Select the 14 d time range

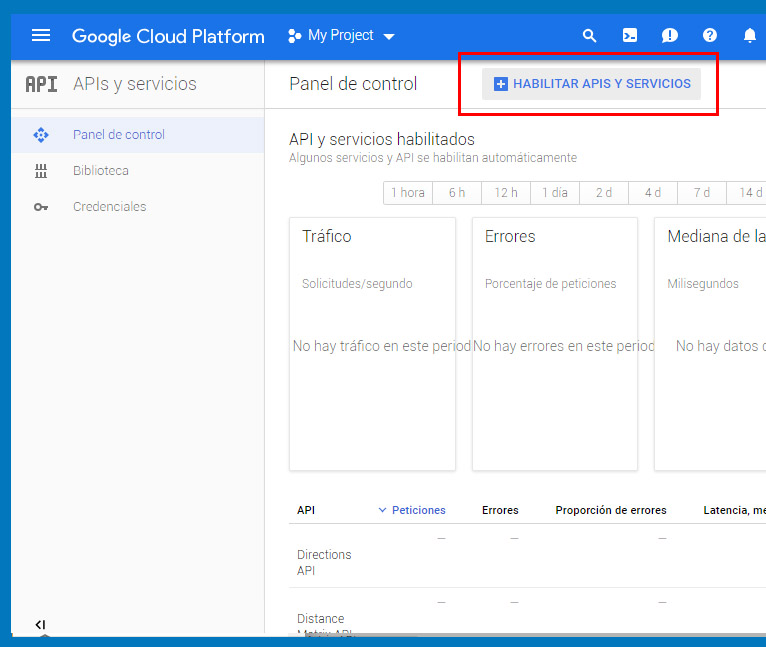point(747,193)
